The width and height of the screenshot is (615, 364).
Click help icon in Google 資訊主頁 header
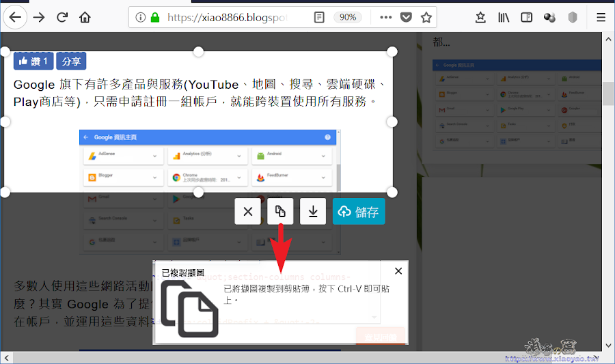tap(327, 137)
